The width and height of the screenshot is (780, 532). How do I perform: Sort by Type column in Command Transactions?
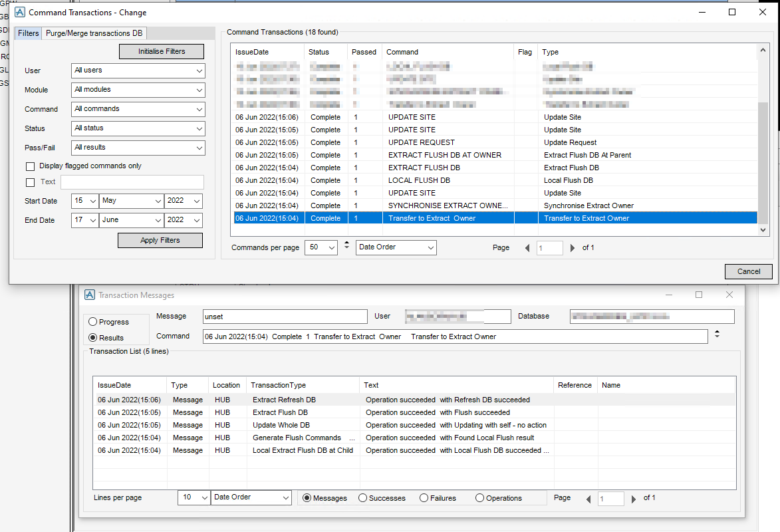pyautogui.click(x=647, y=52)
